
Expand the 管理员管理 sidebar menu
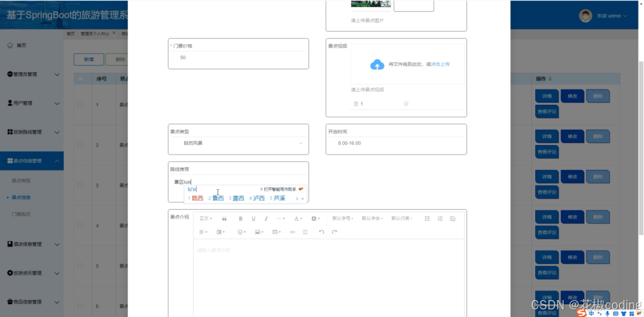[31, 75]
